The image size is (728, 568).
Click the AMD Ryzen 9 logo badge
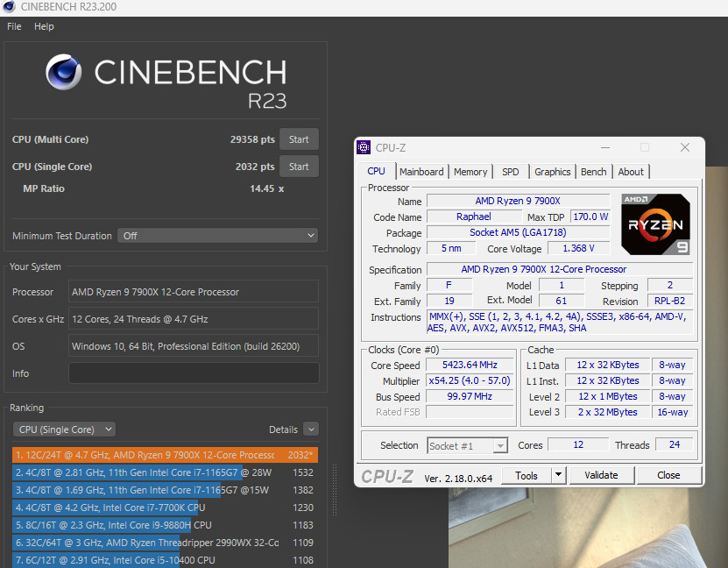pos(655,224)
